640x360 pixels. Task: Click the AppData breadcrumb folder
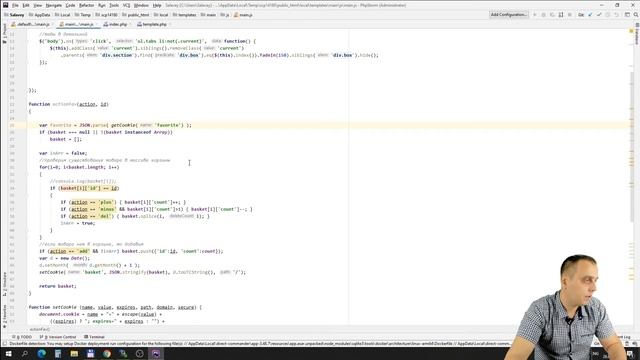tap(40, 15)
